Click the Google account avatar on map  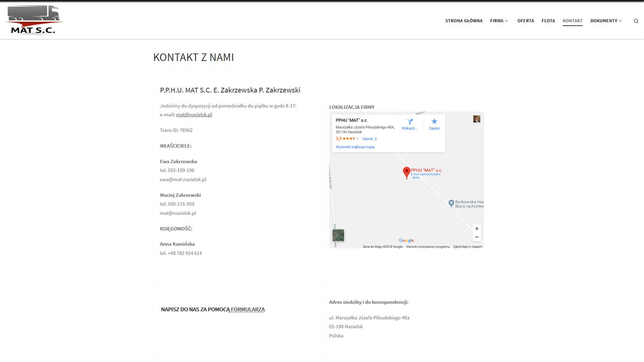[477, 119]
